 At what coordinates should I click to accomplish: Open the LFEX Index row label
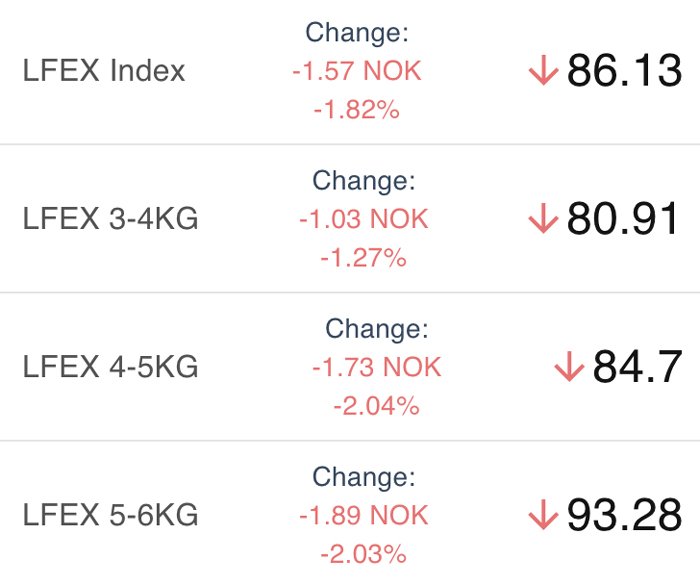pos(104,71)
